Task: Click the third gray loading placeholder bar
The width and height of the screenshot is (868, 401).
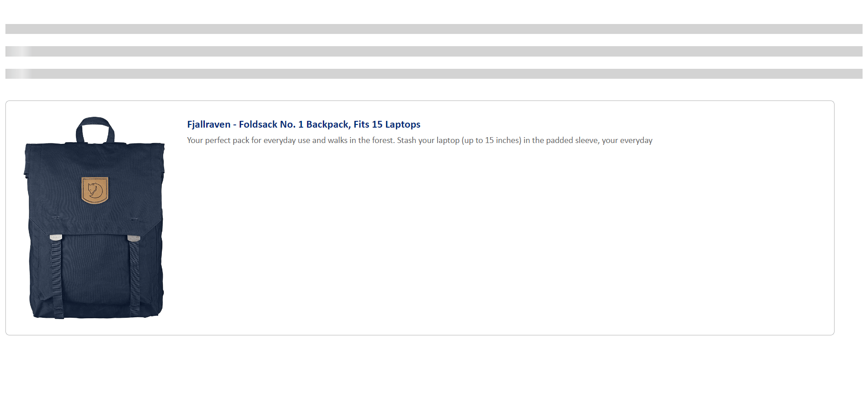Action: coord(434,74)
